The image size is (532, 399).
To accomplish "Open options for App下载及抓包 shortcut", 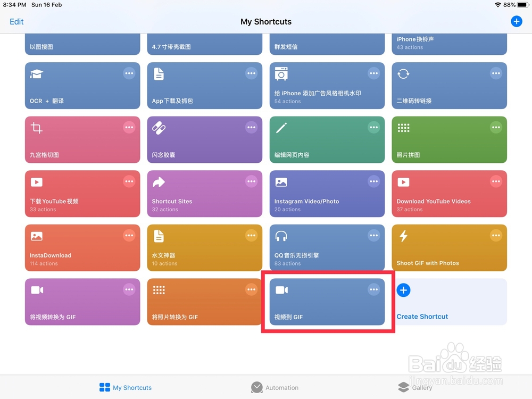I will (x=252, y=73).
